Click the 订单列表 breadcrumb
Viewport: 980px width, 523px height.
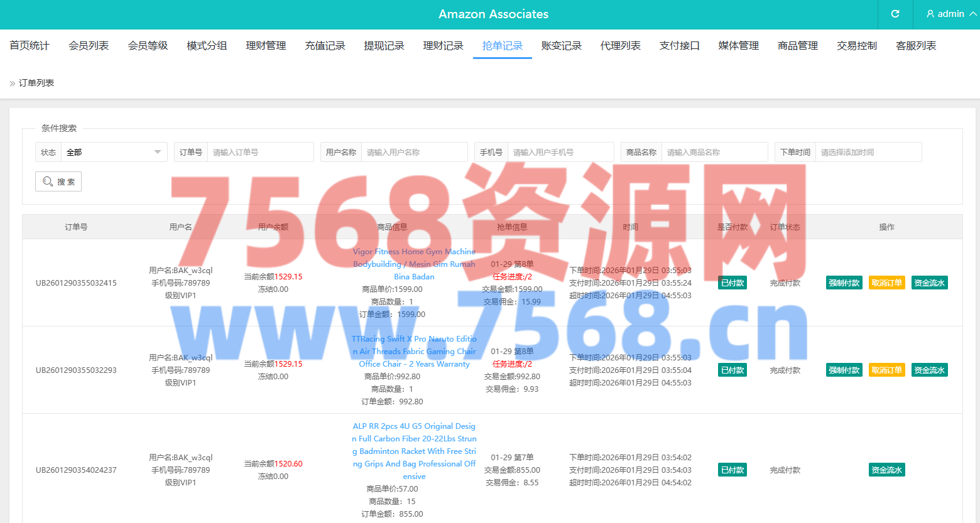[36, 83]
